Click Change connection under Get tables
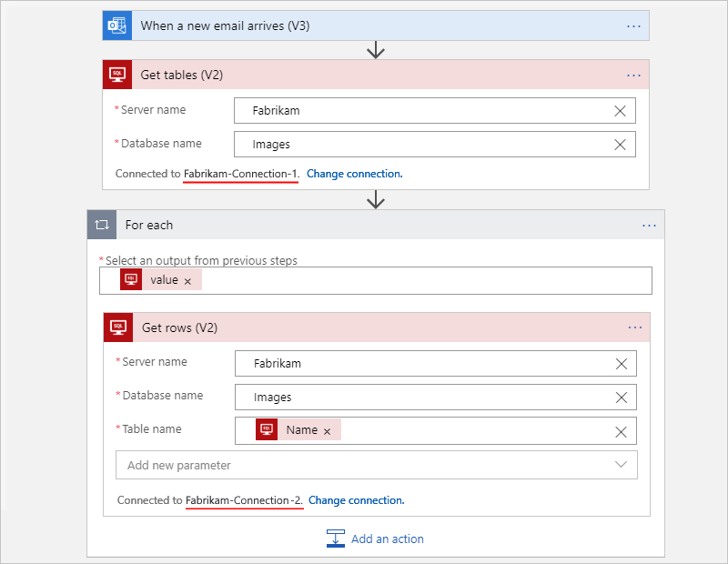Screen dimensions: 728x564 point(355,174)
